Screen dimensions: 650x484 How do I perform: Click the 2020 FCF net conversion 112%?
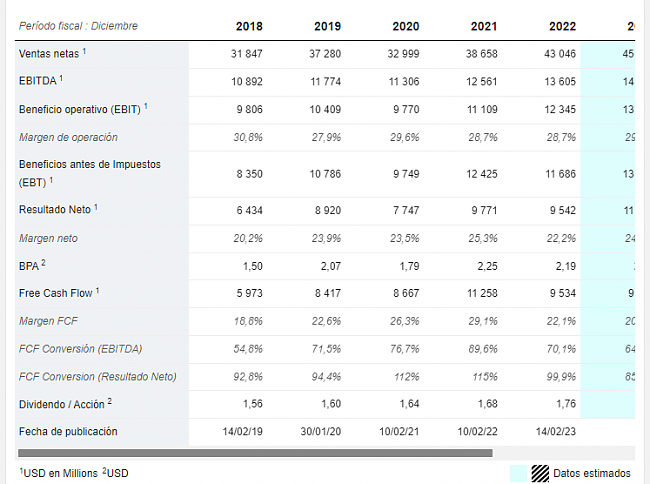point(407,377)
